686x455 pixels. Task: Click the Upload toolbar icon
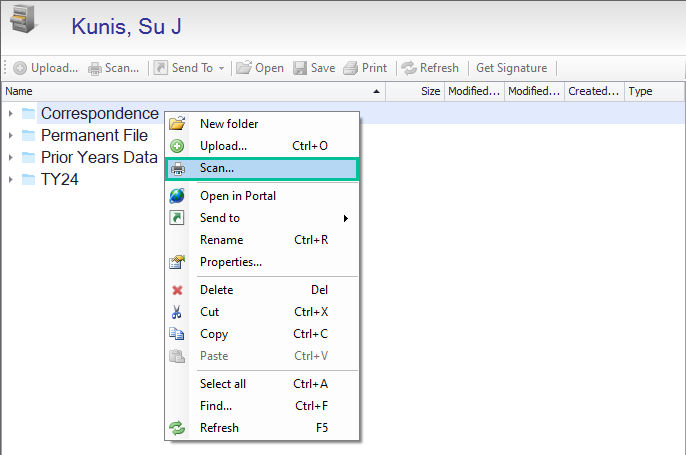point(20,68)
